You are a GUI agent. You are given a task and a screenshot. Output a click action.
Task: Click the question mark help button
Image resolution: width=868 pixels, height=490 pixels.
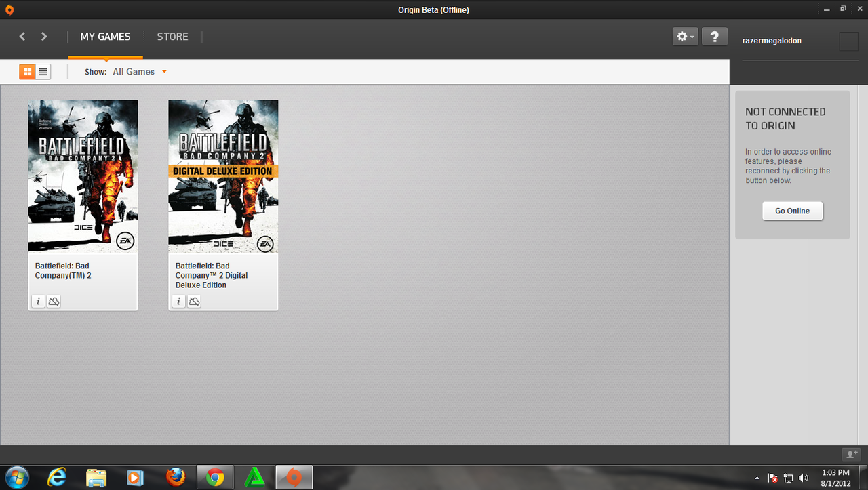coord(715,37)
